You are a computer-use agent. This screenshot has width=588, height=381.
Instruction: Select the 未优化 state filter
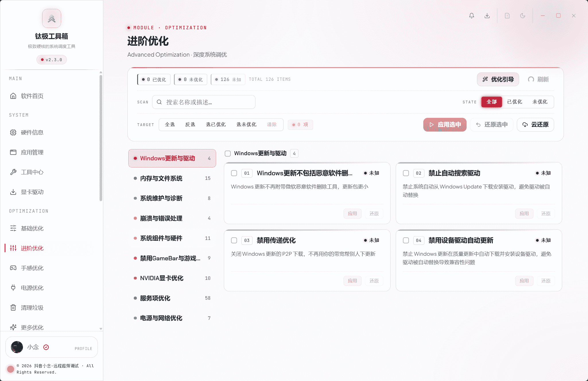(540, 102)
